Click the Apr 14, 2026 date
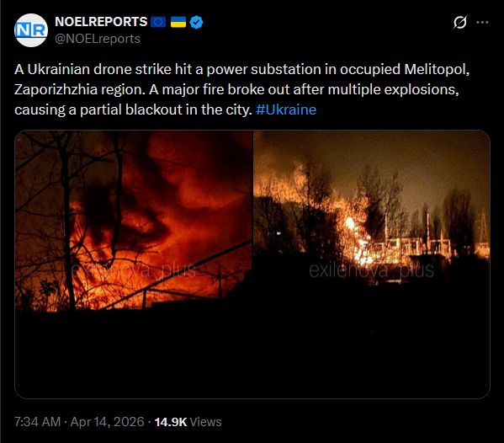The height and width of the screenshot is (443, 504). pos(107,422)
